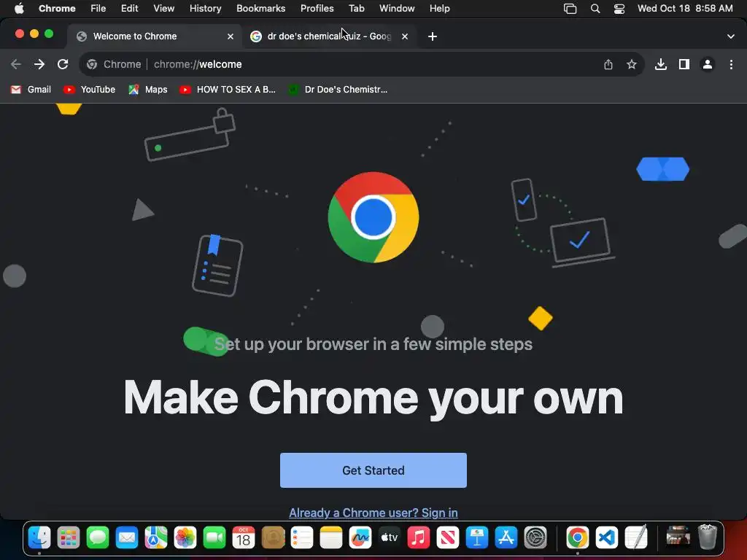This screenshot has width=747, height=560.
Task: Close the dr doe's chemical quiz tab
Action: click(405, 36)
